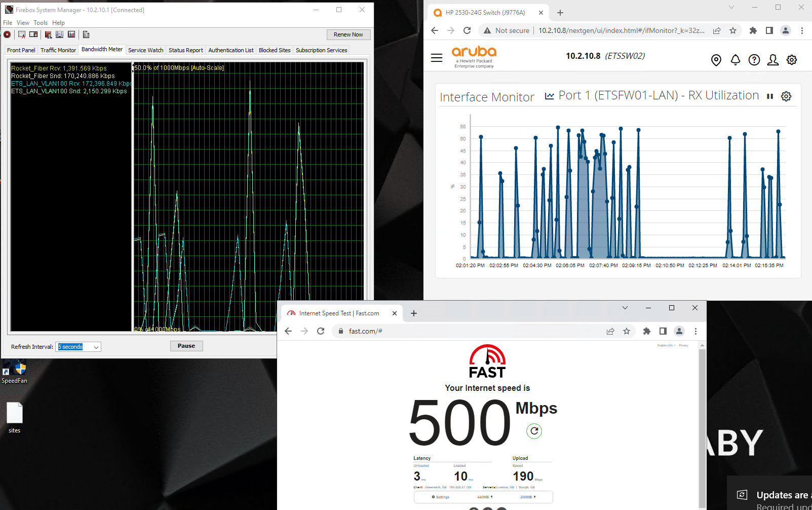Open new tab in aruba browser window
This screenshot has width=812, height=510.
[x=560, y=13]
